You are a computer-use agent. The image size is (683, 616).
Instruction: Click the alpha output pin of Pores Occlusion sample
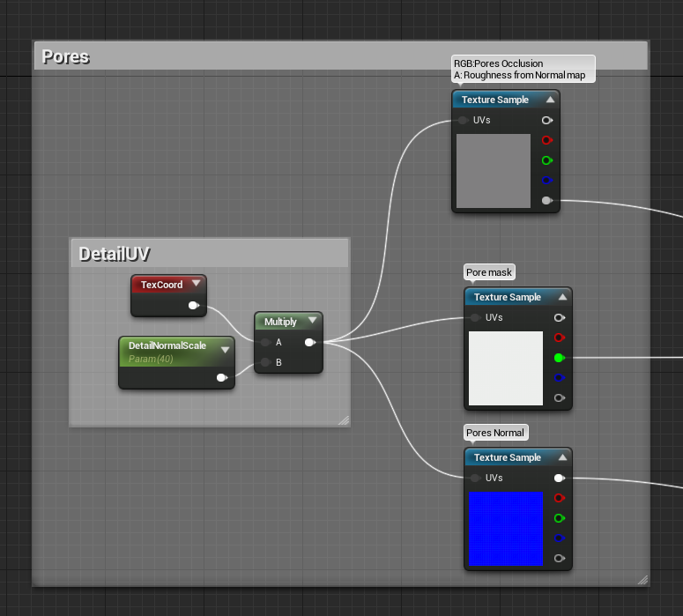click(547, 200)
